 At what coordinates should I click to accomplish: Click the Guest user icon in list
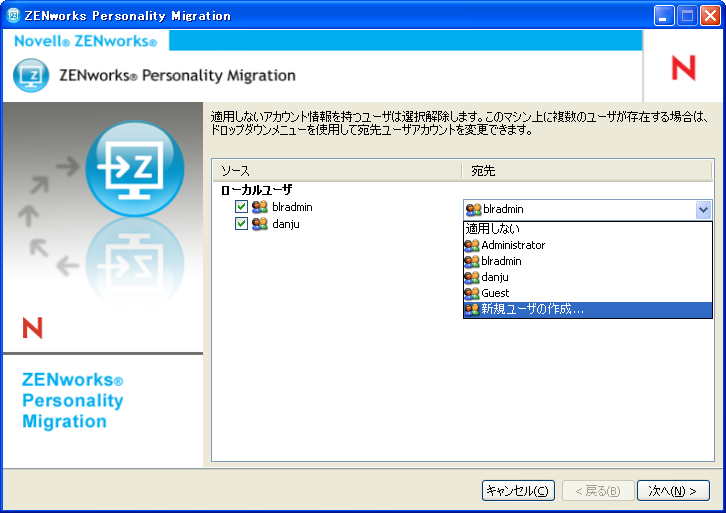(x=472, y=294)
